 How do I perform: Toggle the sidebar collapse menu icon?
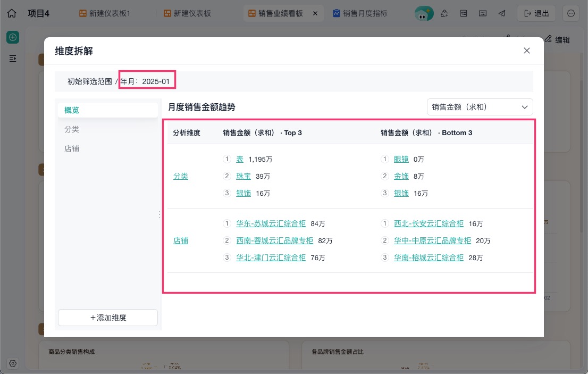click(13, 58)
